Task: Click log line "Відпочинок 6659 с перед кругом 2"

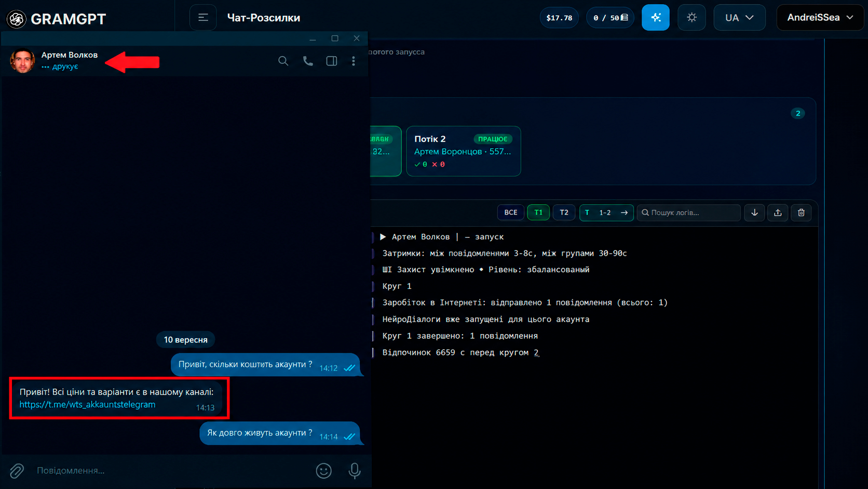Action: click(460, 353)
